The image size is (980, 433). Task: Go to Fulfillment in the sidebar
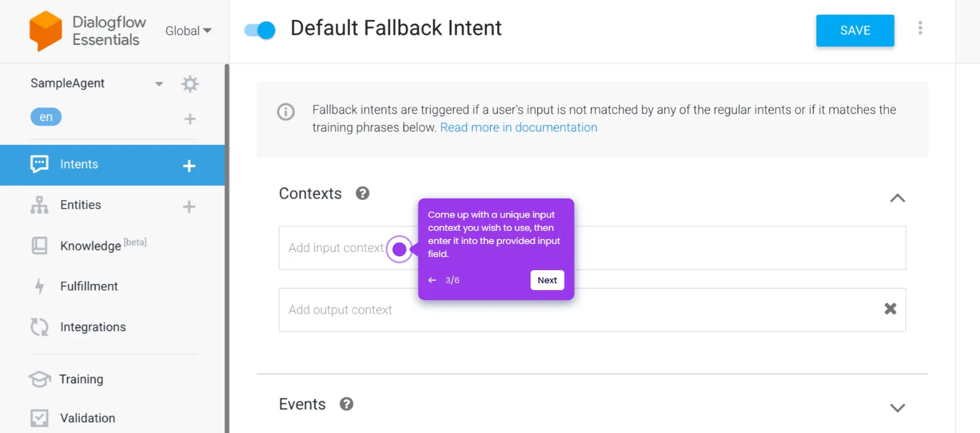pos(89,286)
